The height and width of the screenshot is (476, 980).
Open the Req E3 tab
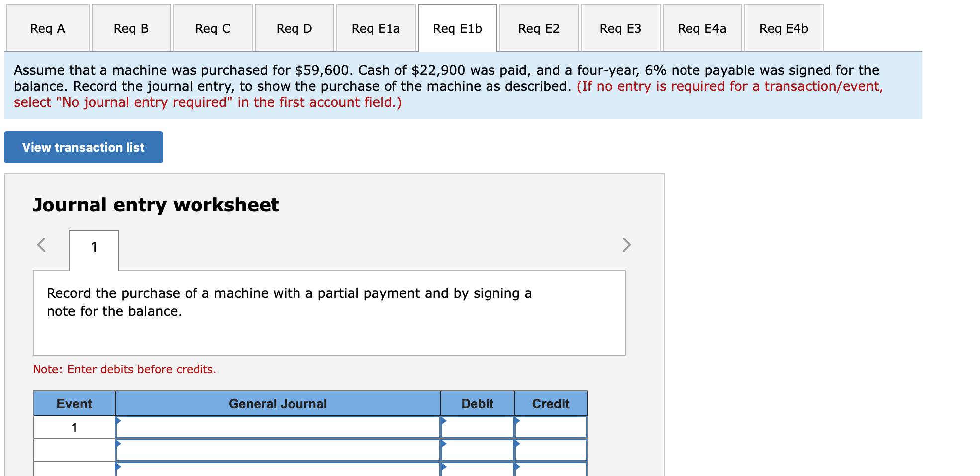point(620,28)
